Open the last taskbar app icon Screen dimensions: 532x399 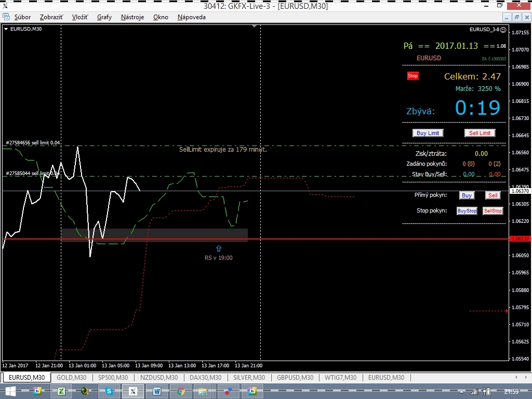pos(252,392)
